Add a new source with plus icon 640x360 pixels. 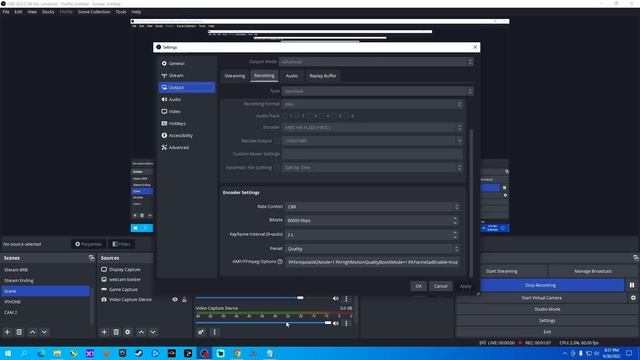[x=104, y=332]
